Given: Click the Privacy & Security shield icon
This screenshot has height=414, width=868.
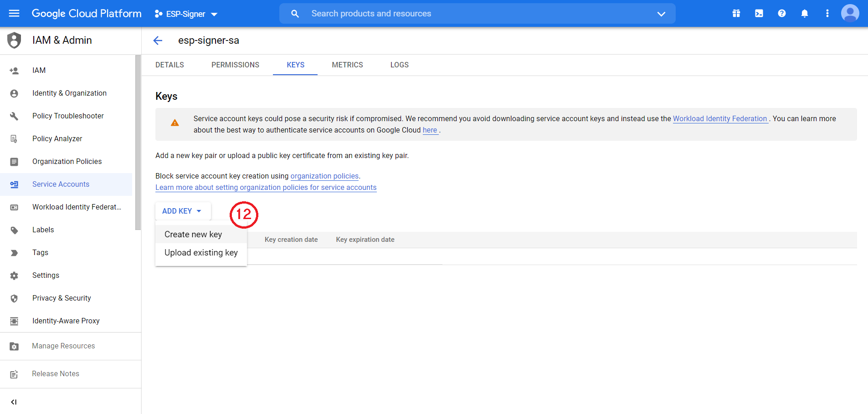Looking at the screenshot, I should [14, 298].
